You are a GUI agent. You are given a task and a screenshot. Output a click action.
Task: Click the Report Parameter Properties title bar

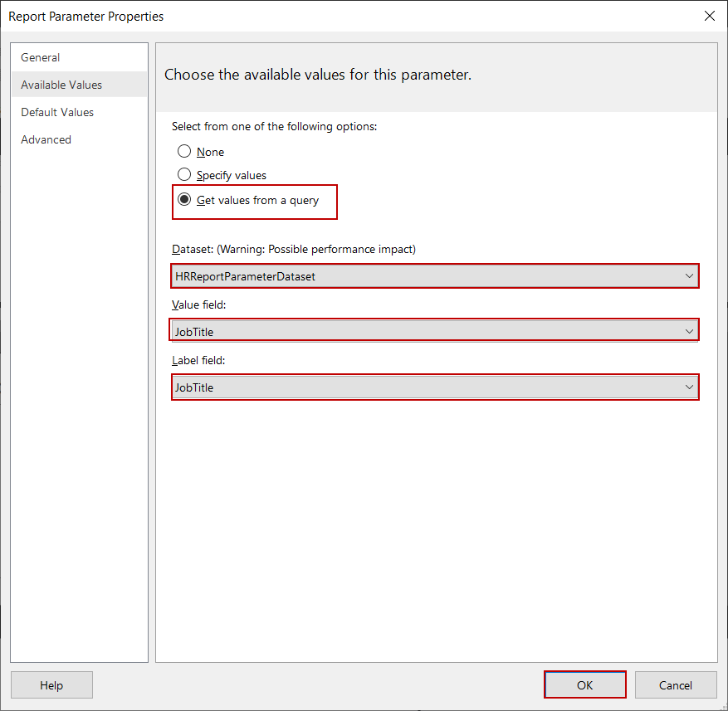(x=332, y=16)
